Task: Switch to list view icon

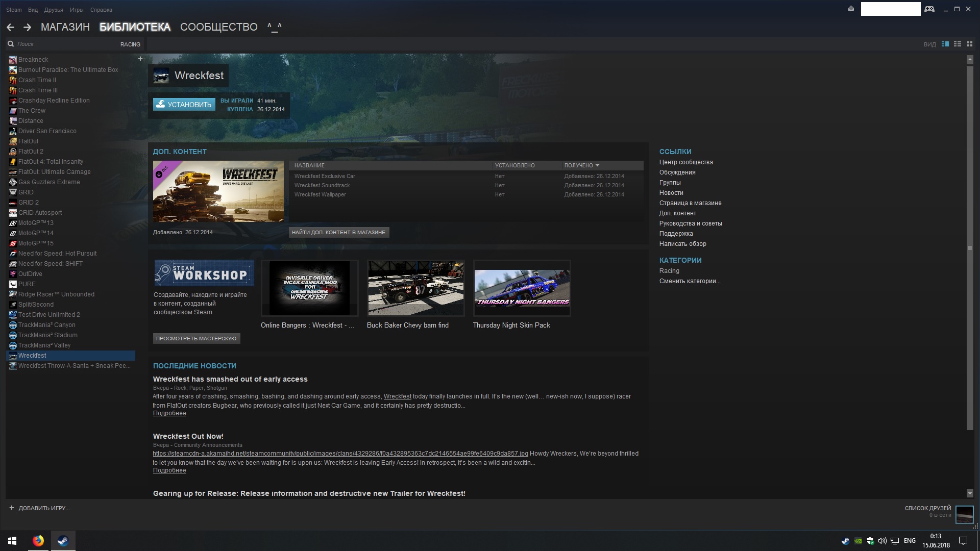Action: pyautogui.click(x=958, y=44)
